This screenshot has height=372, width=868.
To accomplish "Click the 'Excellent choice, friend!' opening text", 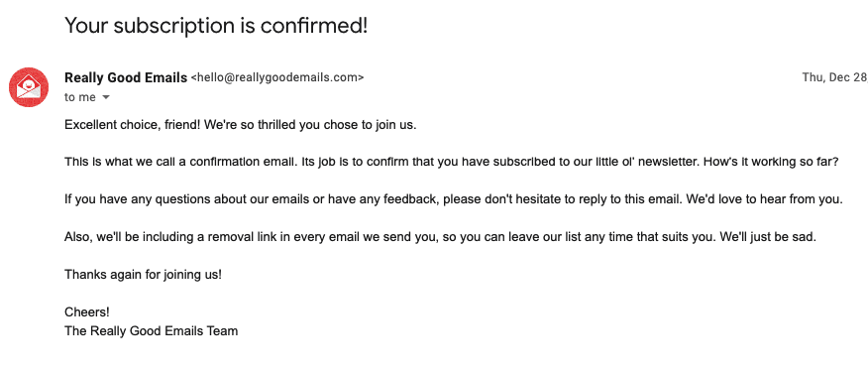I will [133, 125].
